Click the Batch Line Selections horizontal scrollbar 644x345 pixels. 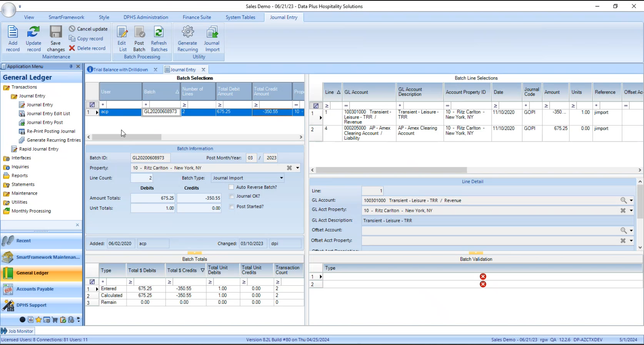(x=391, y=170)
